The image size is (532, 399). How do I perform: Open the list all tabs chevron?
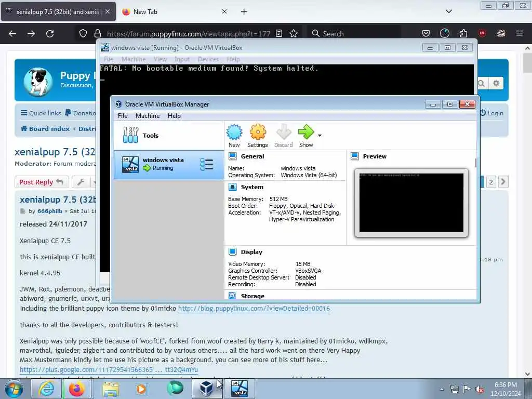click(448, 11)
